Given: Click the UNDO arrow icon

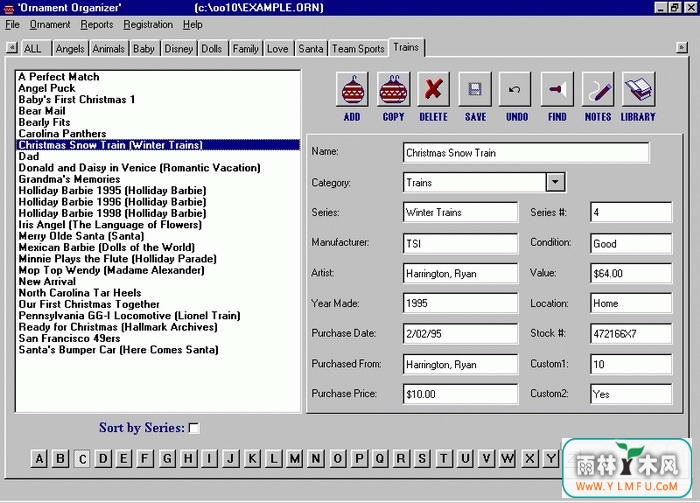Looking at the screenshot, I should 516,89.
